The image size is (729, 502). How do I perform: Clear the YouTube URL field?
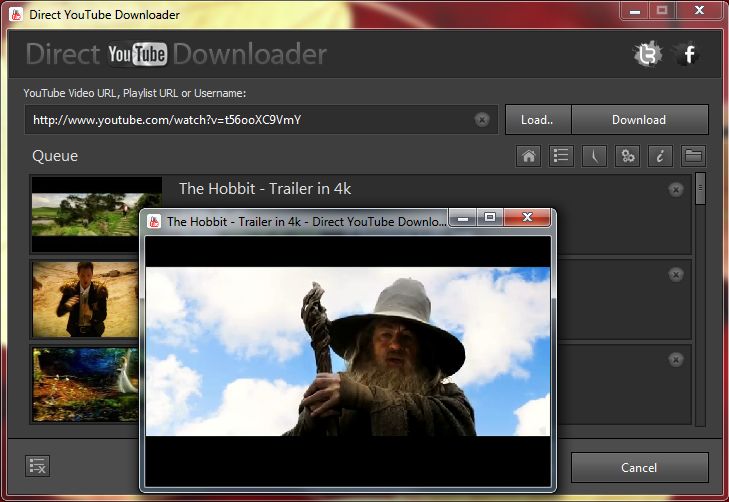482,120
